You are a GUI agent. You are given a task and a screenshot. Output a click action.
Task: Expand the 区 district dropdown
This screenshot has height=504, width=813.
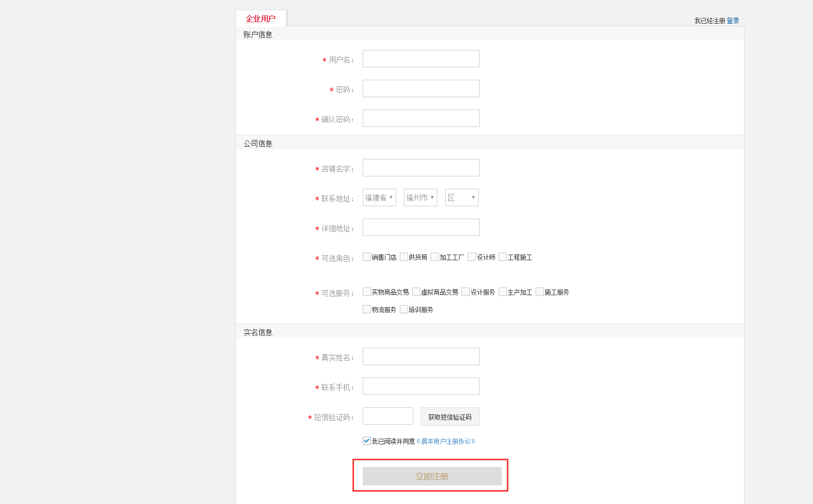click(461, 197)
